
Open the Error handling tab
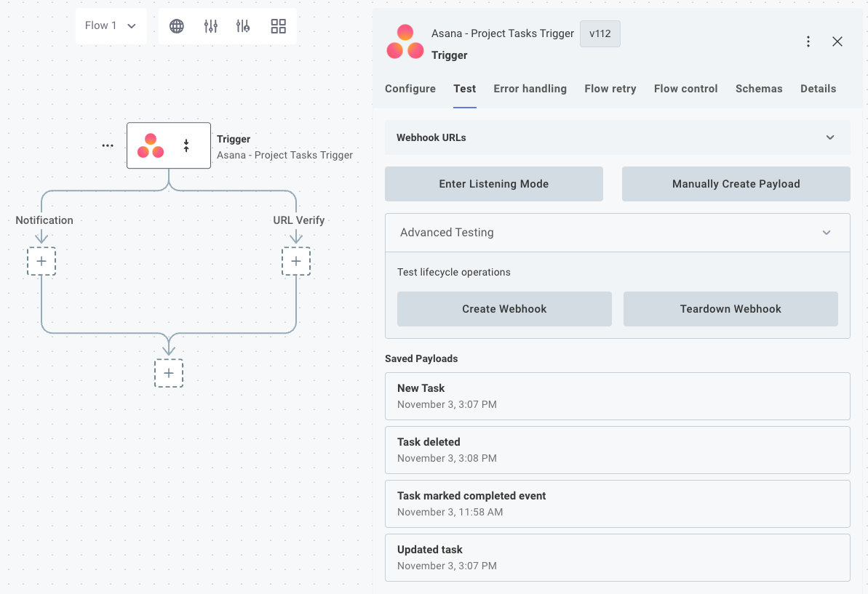point(530,89)
